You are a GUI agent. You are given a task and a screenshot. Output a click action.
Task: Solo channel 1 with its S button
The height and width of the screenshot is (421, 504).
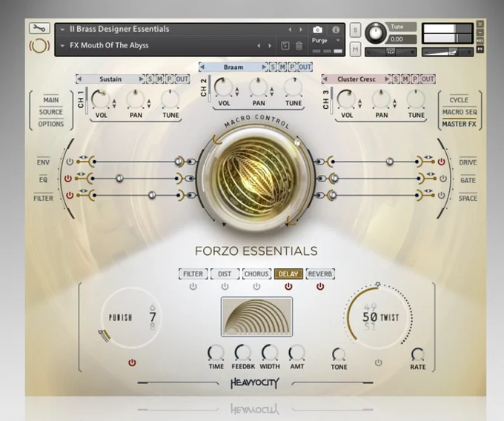tap(150, 79)
